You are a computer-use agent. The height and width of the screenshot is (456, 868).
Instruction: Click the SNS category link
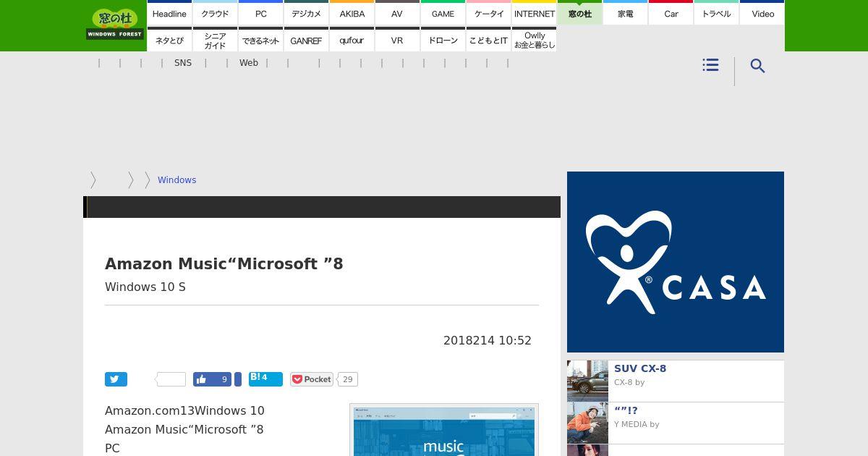click(183, 63)
